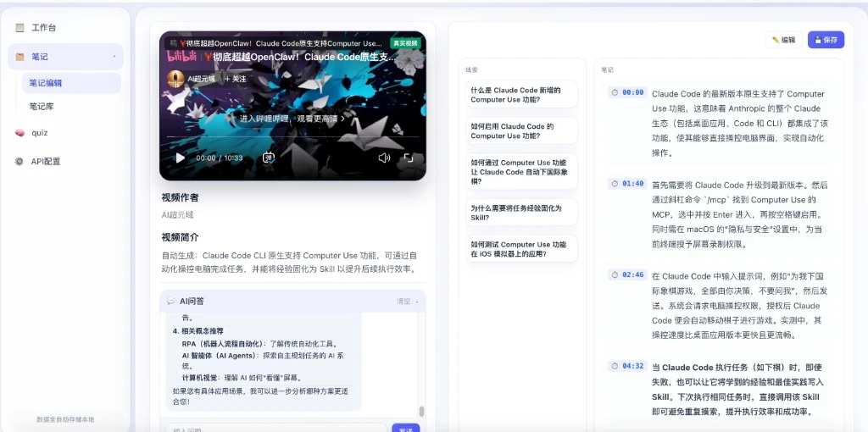This screenshot has height=432, width=868.
Task: Open the quiz sidebar item
Action: point(65,133)
